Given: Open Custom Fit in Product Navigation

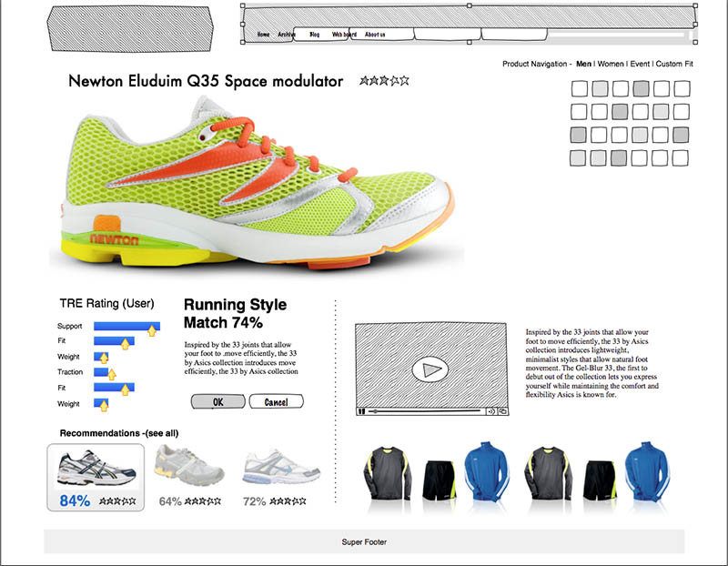Looking at the screenshot, I should pyautogui.click(x=674, y=64).
